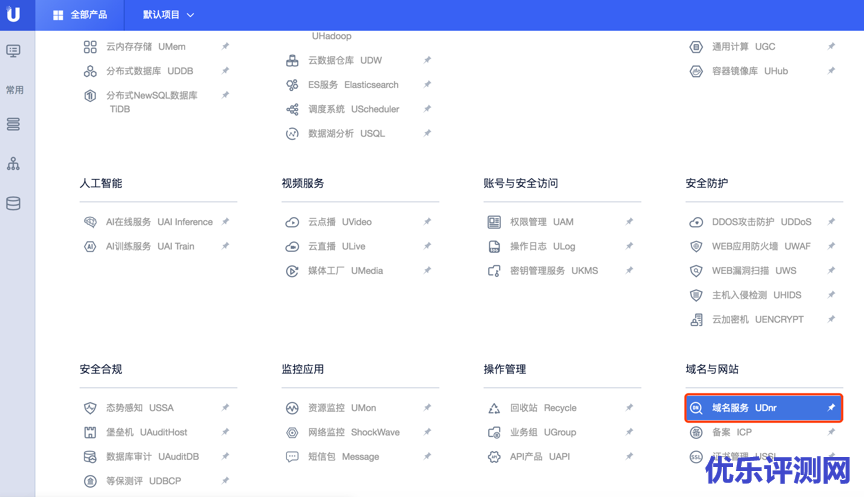Click the 云点播 UVideo icon
The width and height of the screenshot is (864, 497).
coord(292,222)
